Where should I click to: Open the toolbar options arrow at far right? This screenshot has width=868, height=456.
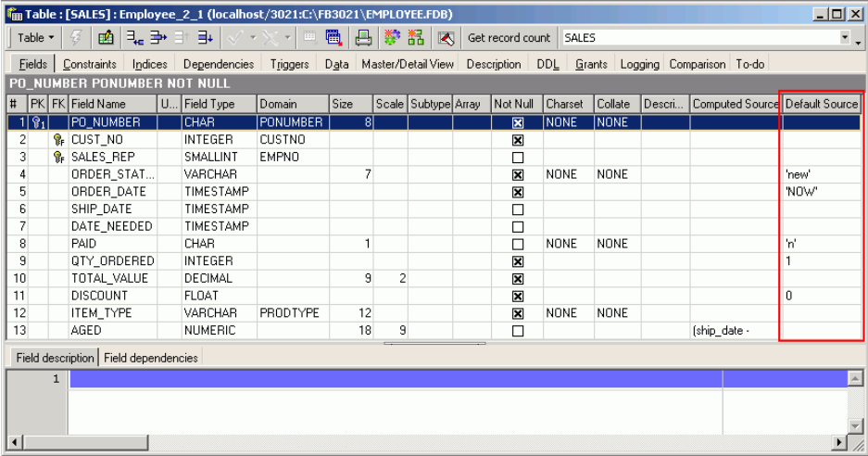858,40
